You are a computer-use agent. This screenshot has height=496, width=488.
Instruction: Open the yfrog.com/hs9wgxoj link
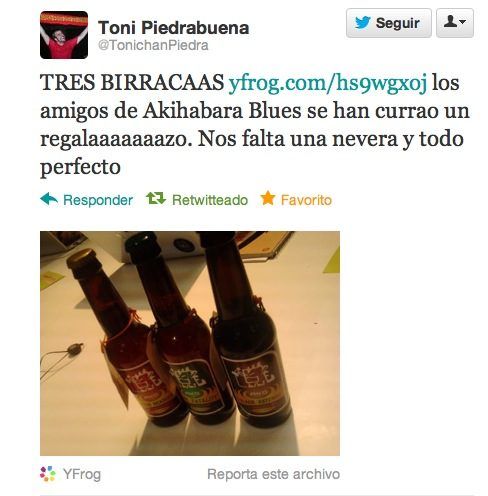point(328,82)
